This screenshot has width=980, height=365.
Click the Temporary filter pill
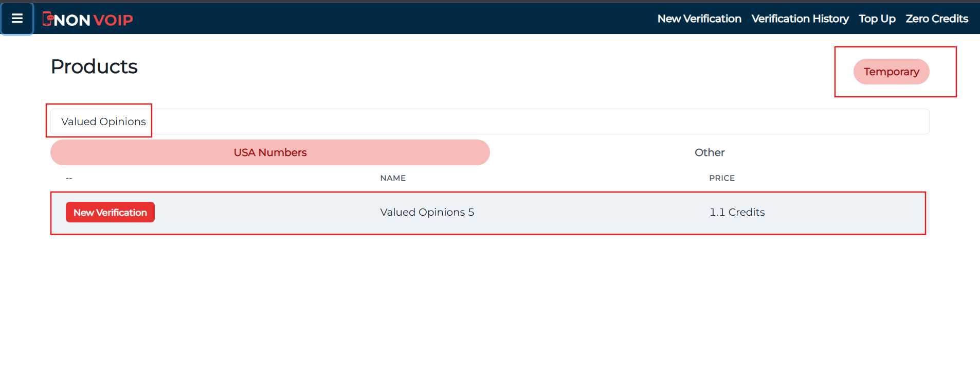point(891,72)
